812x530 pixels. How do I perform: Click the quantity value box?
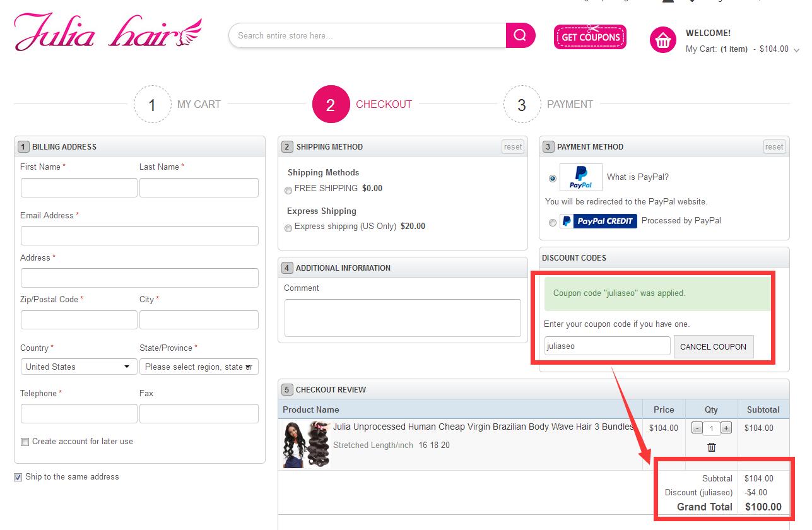point(712,428)
